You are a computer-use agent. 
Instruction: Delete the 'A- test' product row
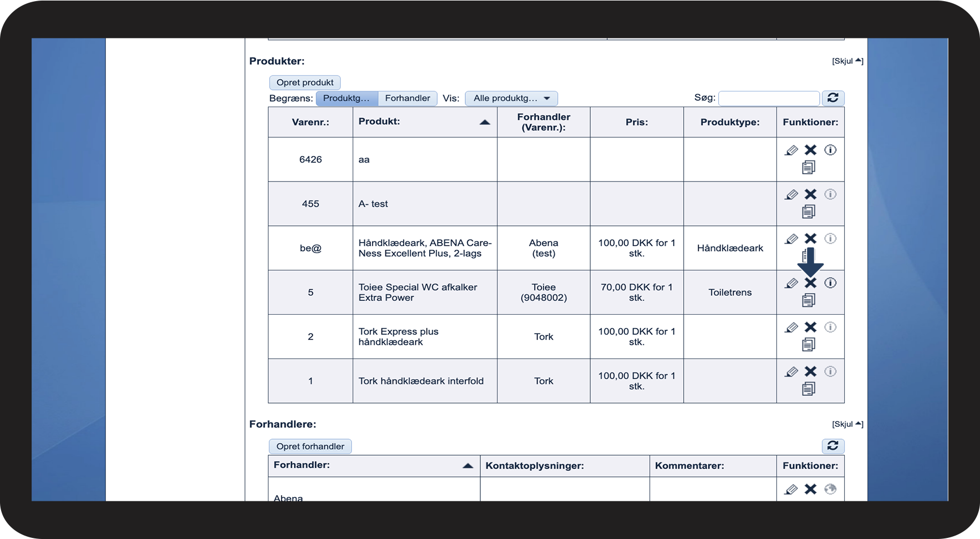pyautogui.click(x=811, y=194)
